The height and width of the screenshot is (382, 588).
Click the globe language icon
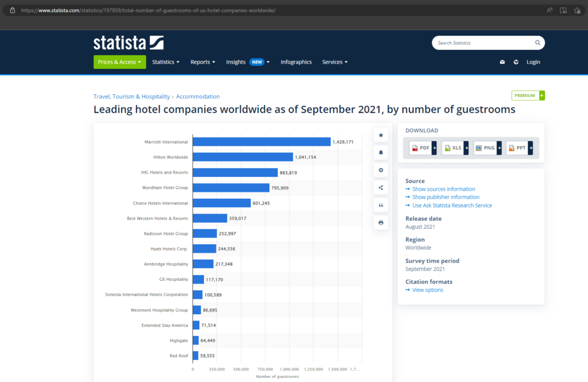pyautogui.click(x=516, y=62)
